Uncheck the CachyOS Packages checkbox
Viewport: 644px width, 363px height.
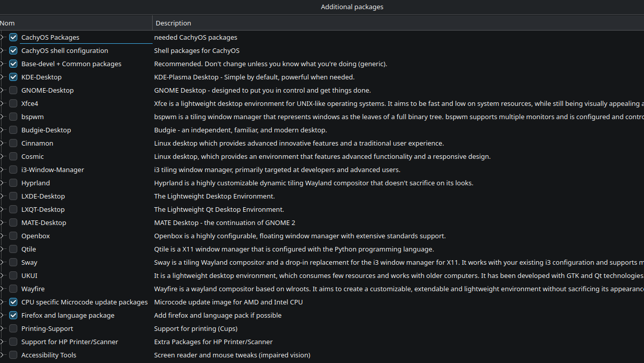click(13, 37)
